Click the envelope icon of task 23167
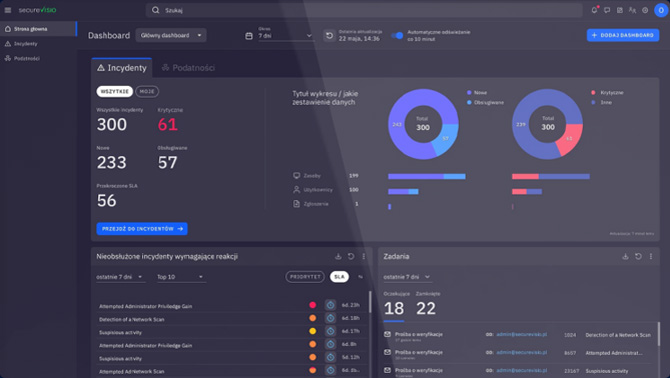 (x=387, y=370)
